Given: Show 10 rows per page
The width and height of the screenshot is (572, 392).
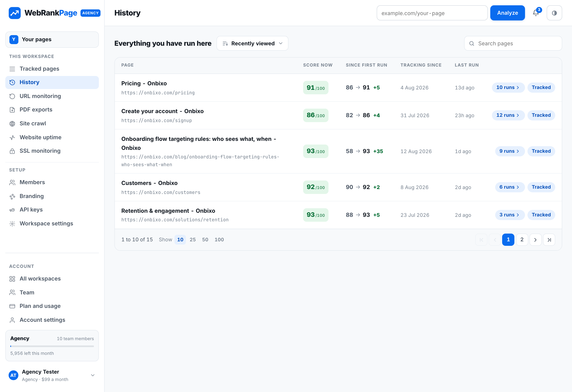Looking at the screenshot, I should 180,239.
